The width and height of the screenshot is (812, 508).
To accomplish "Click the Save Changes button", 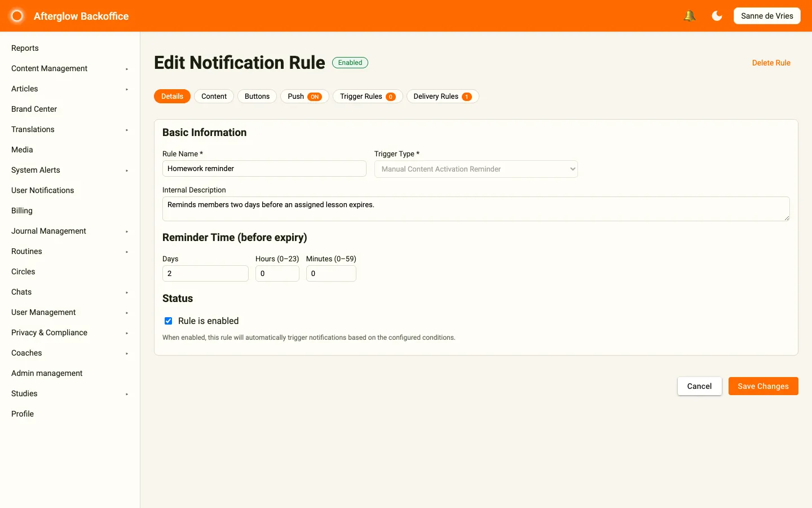I will pyautogui.click(x=763, y=386).
